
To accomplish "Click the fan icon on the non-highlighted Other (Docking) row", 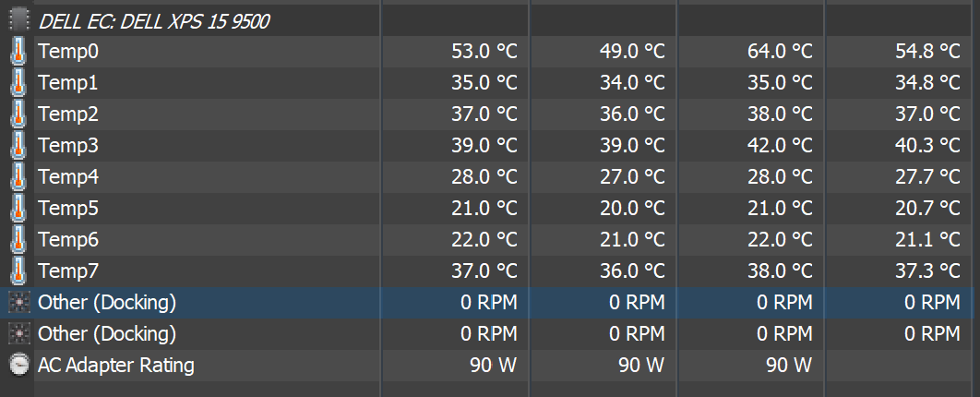I will pos(18,334).
